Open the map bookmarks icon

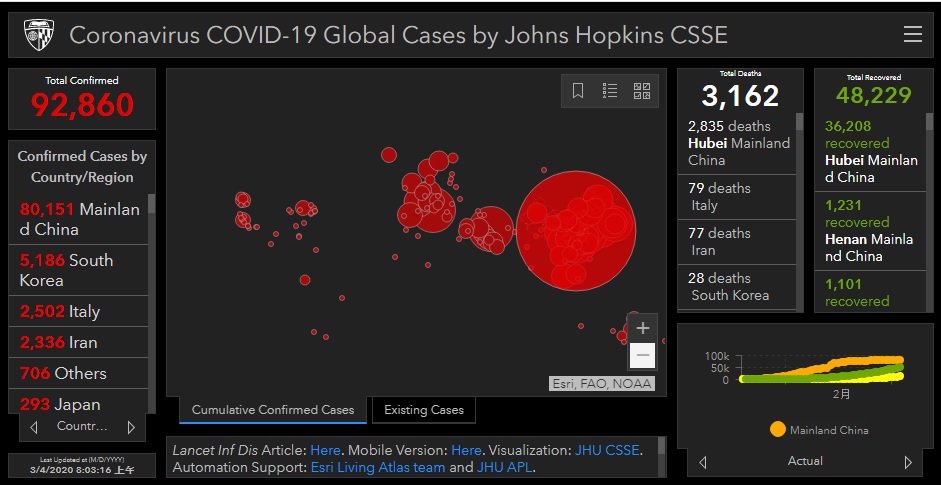577,91
